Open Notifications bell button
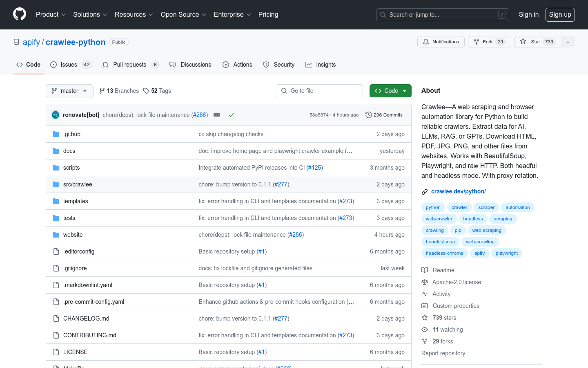This screenshot has width=588, height=368. [x=441, y=42]
